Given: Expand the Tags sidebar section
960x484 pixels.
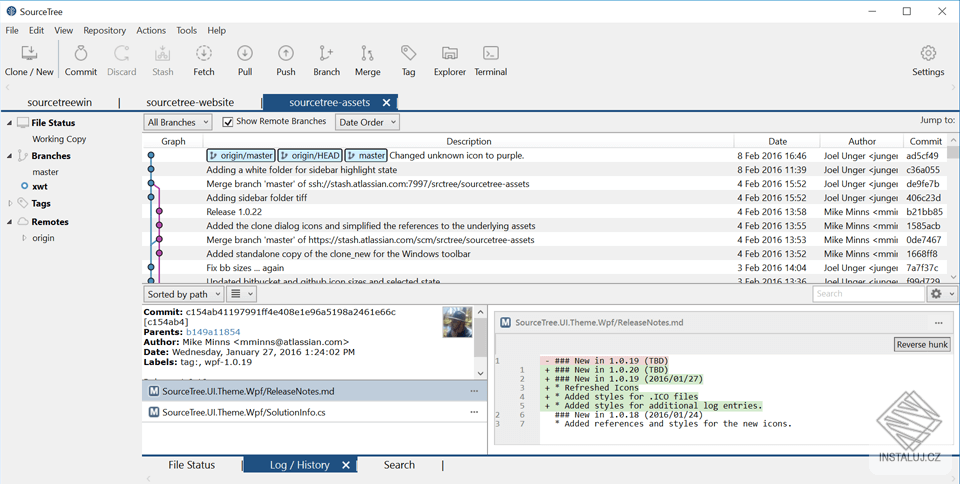Looking at the screenshot, I should pyautogui.click(x=9, y=203).
